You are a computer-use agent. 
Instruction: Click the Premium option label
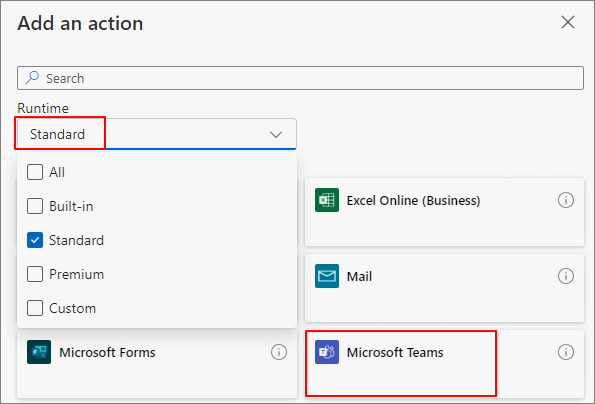[x=77, y=274]
